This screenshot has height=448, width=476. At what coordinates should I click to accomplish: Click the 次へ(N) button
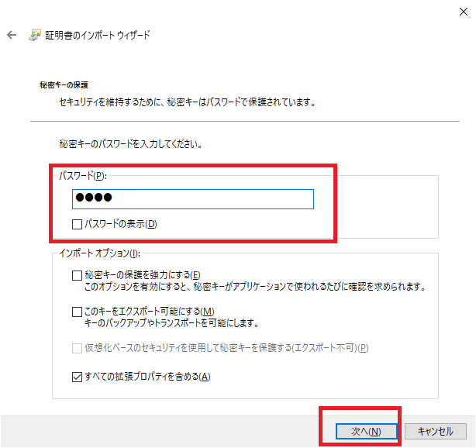coord(366,431)
